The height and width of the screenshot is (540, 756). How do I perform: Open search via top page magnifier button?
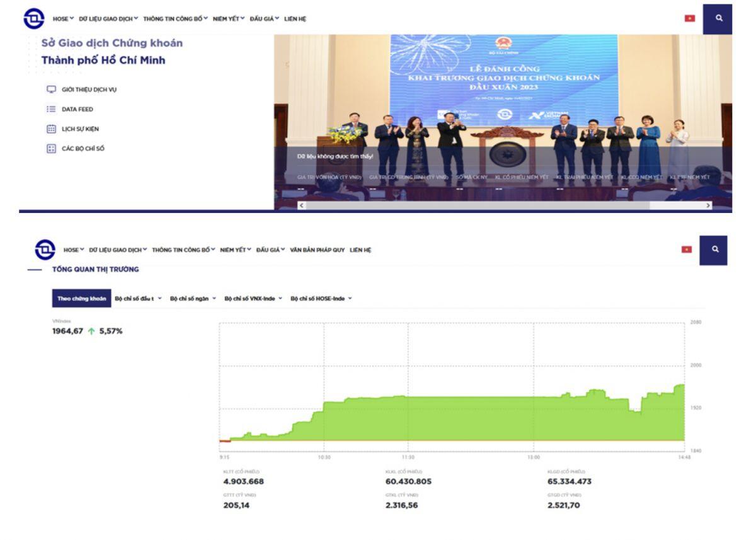pos(718,19)
